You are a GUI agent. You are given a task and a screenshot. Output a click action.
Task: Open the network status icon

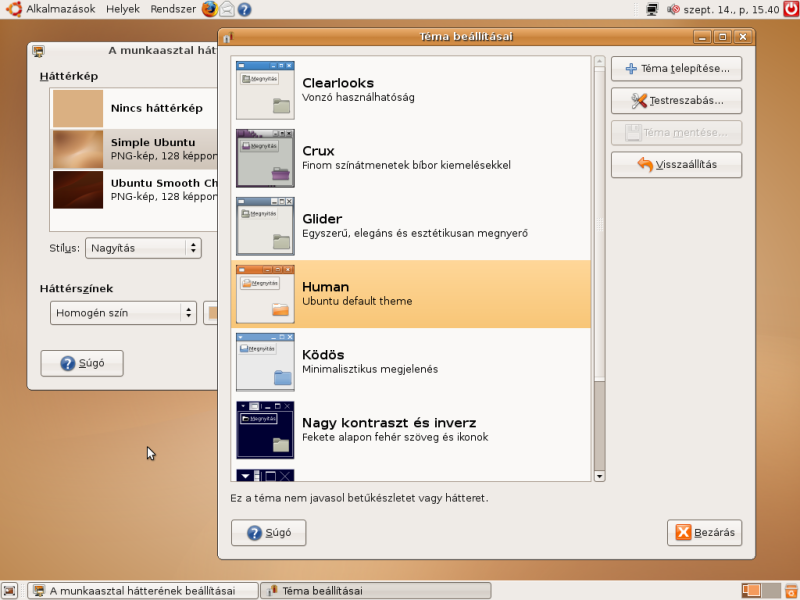tap(652, 10)
